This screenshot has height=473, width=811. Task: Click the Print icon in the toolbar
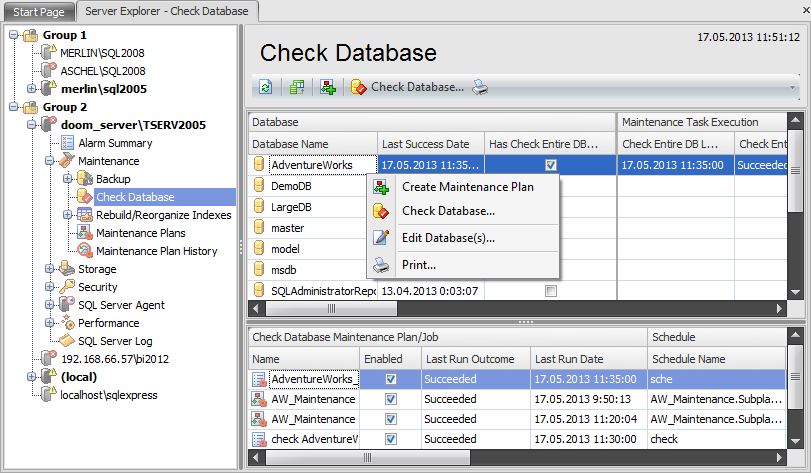coord(480,87)
